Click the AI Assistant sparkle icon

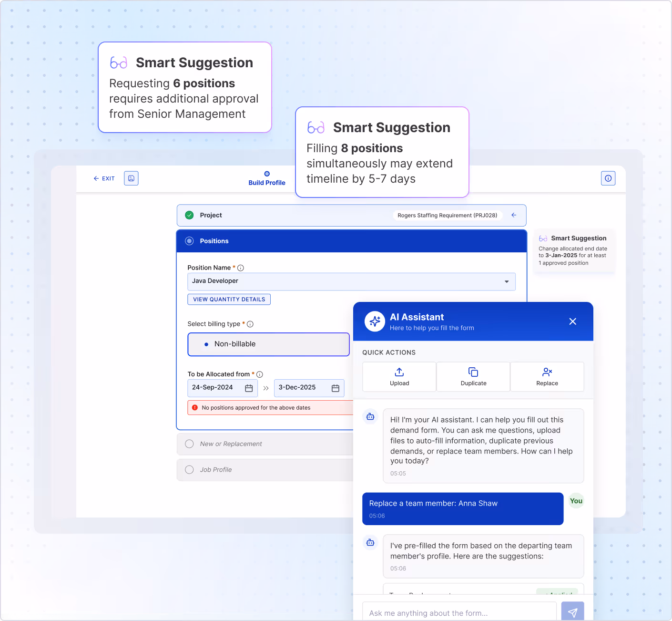click(375, 321)
